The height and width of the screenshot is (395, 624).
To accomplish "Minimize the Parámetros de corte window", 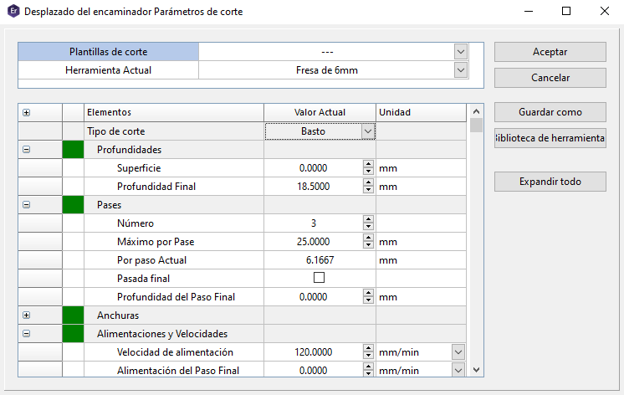I will (x=528, y=11).
